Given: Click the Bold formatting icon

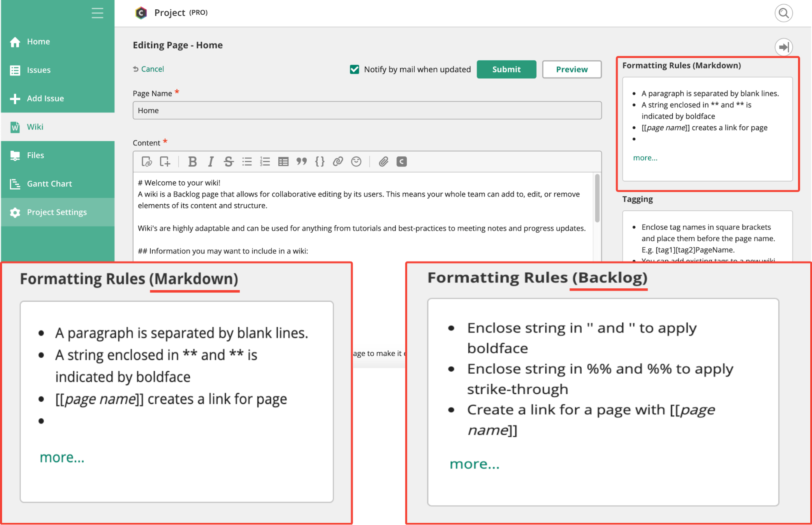Looking at the screenshot, I should click(x=193, y=162).
